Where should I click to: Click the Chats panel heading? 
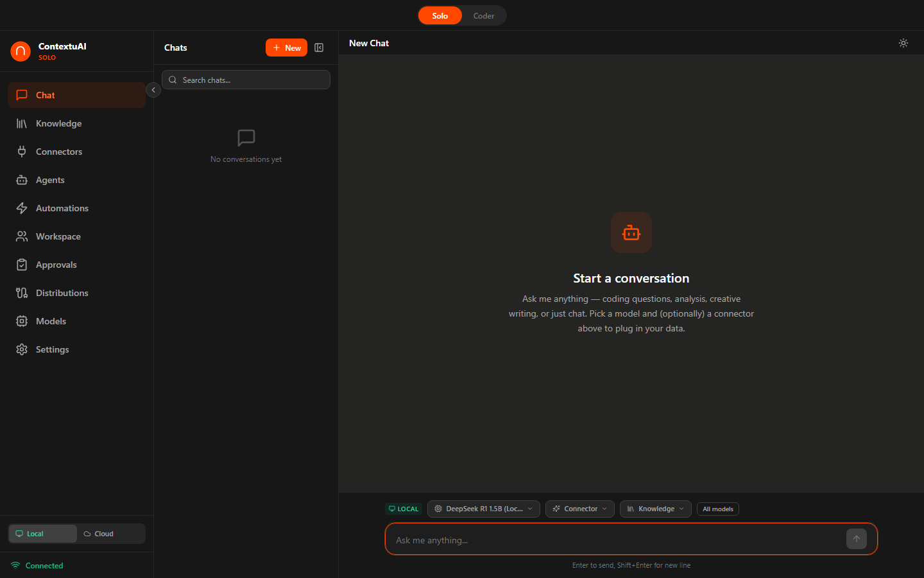pos(176,48)
